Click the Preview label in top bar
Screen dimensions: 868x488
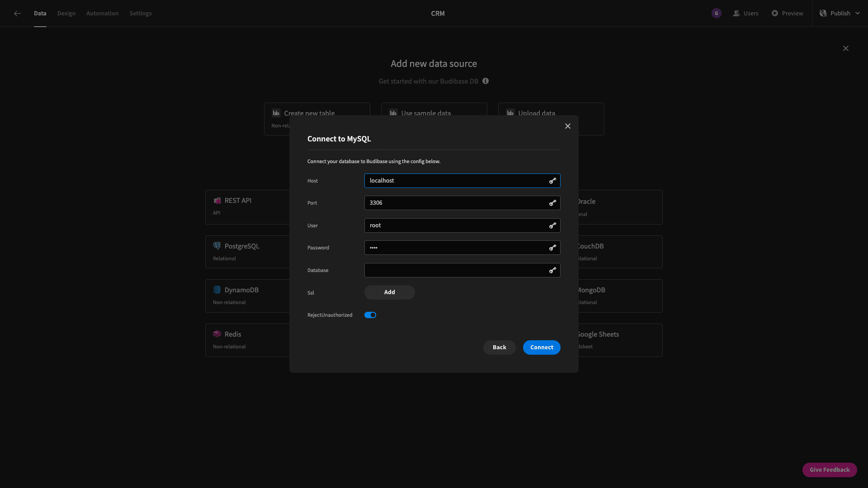(x=793, y=14)
